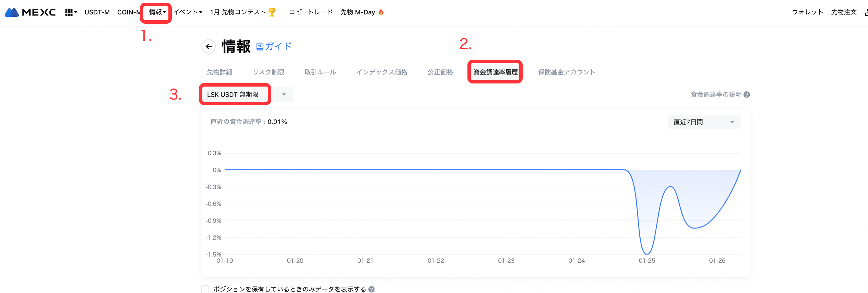Open the ウォレット link
This screenshot has height=293, width=868.
coord(807,12)
